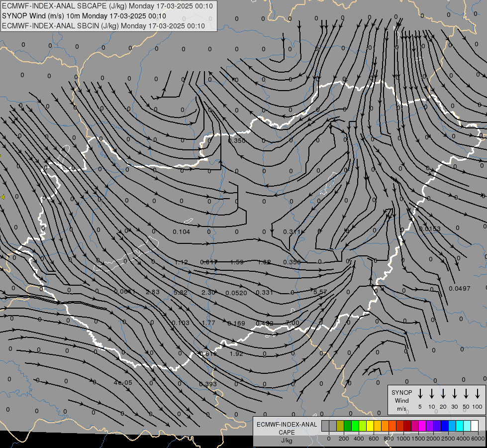The image size is (487, 448).
Task: Click the 20 m/s wind arrow in legend
Action: (443, 394)
